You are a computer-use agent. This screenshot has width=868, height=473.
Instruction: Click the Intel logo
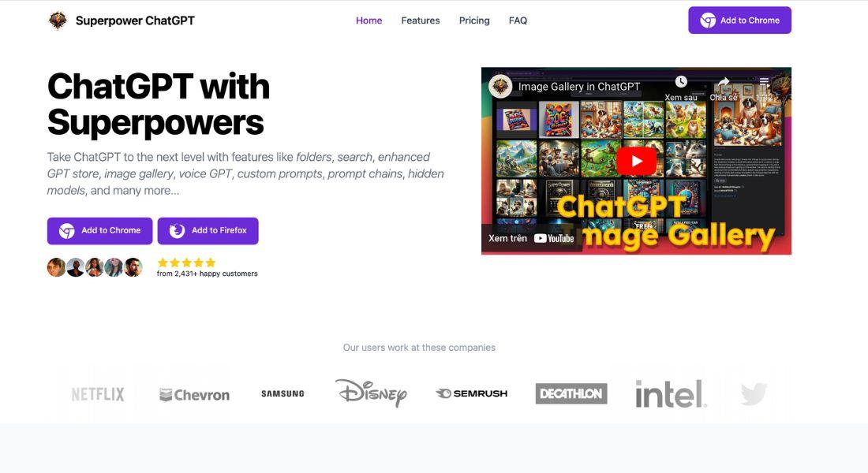[671, 393]
